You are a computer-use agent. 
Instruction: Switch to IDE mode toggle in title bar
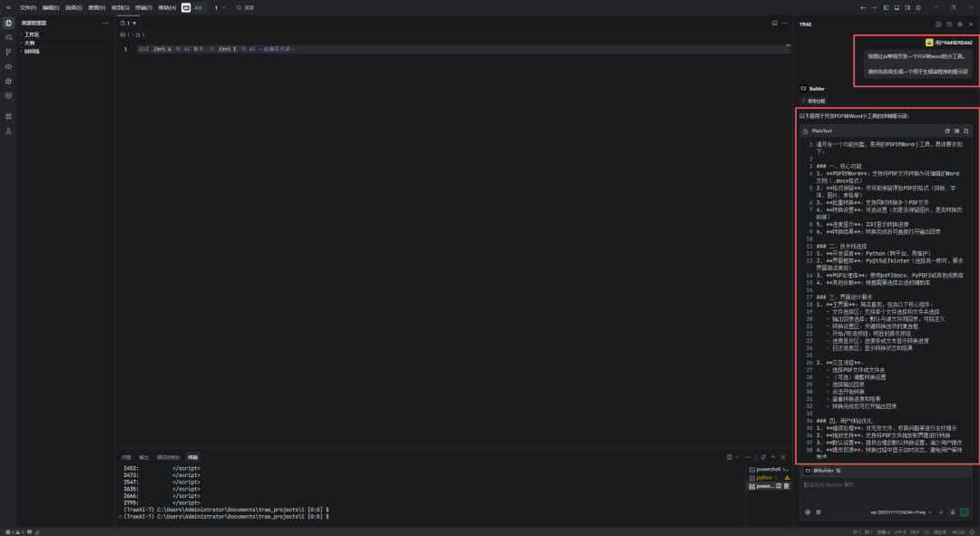(198, 7)
